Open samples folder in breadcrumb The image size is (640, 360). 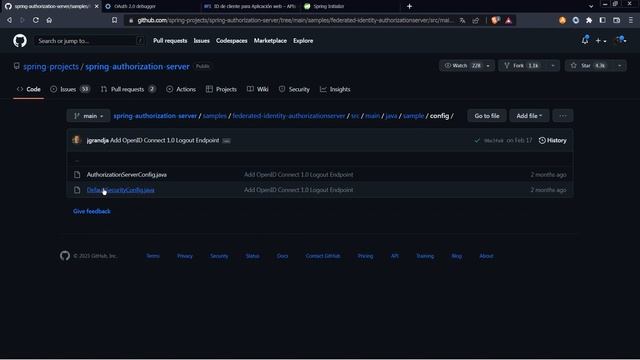pyautogui.click(x=214, y=116)
